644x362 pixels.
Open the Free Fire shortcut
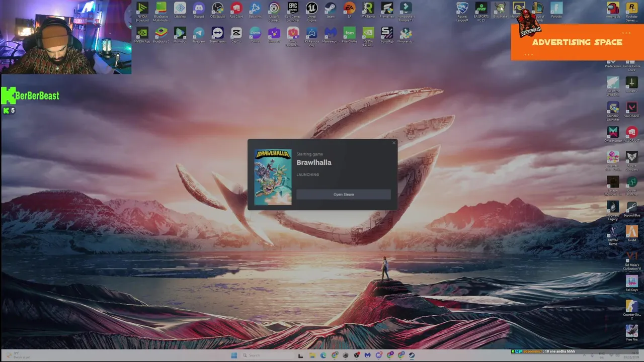631,333
